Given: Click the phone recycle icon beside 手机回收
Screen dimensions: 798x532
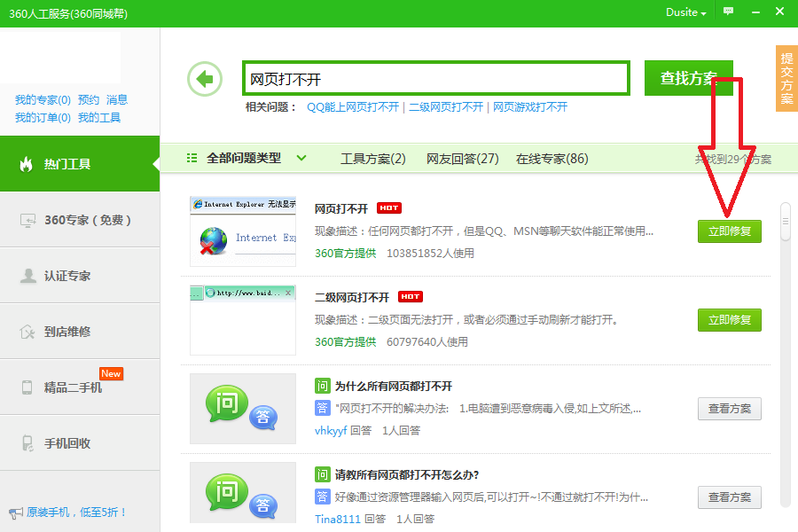Looking at the screenshot, I should click(27, 443).
